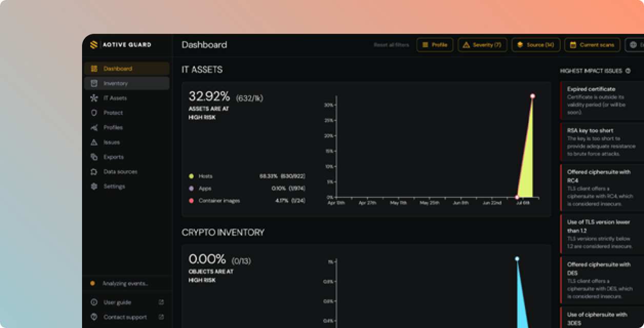Viewport: 644px width, 328px height.
Task: Click the info icon next to Highest Impact Issues
Action: (628, 71)
